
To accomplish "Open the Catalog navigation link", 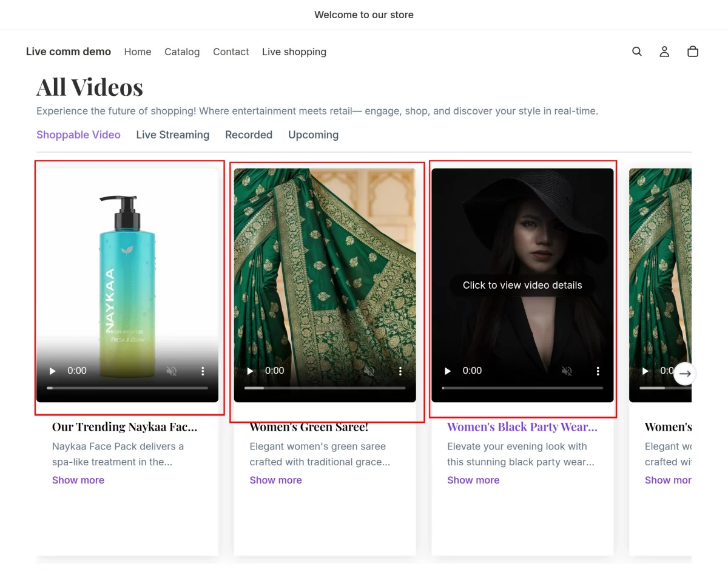I will coord(182,52).
